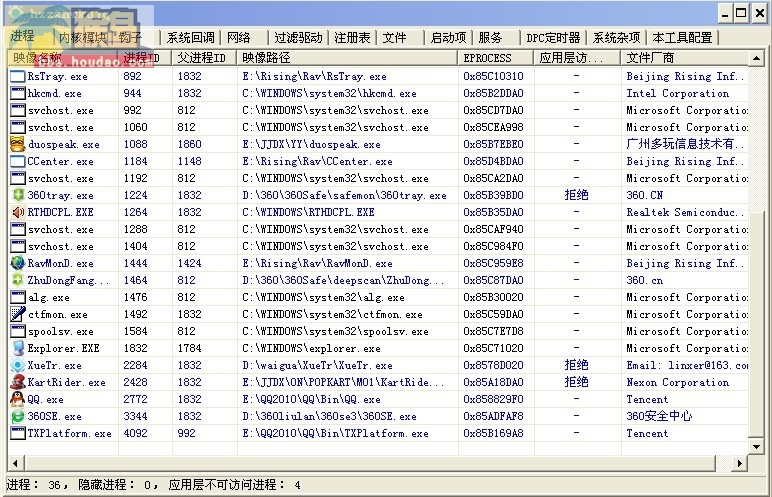Sort by 映像路径 column header
The image size is (772, 497).
pyautogui.click(x=348, y=58)
